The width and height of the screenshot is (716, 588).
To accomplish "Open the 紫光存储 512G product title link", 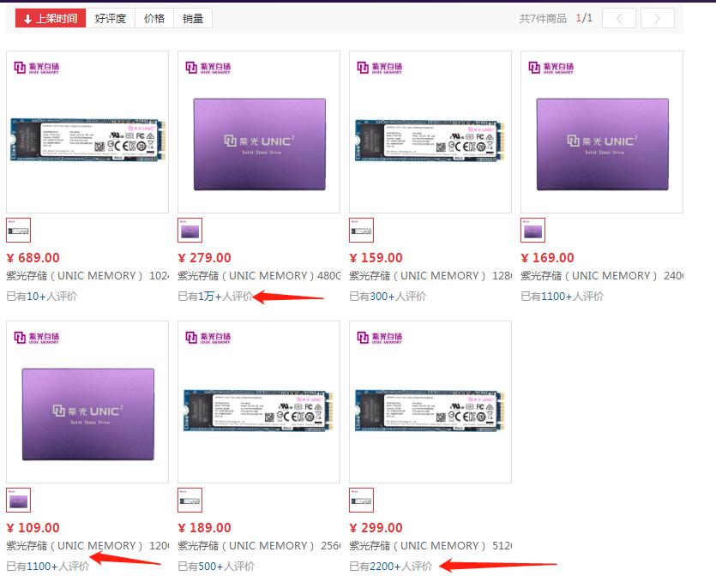I will coord(430,545).
